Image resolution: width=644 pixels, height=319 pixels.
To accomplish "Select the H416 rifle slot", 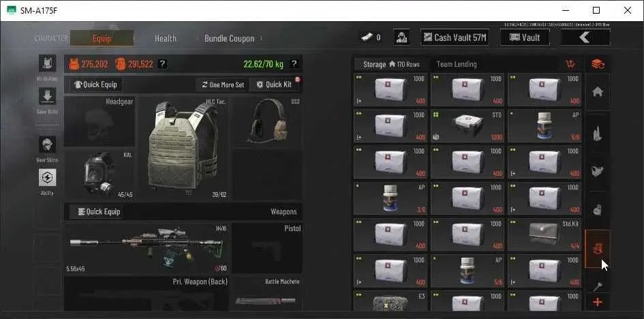I will tap(147, 249).
